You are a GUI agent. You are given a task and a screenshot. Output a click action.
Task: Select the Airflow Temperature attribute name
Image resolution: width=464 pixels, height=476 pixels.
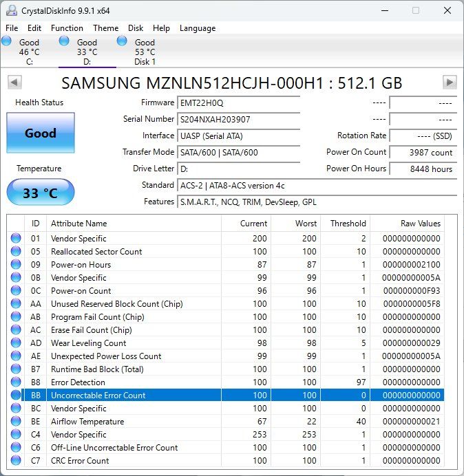coord(87,422)
